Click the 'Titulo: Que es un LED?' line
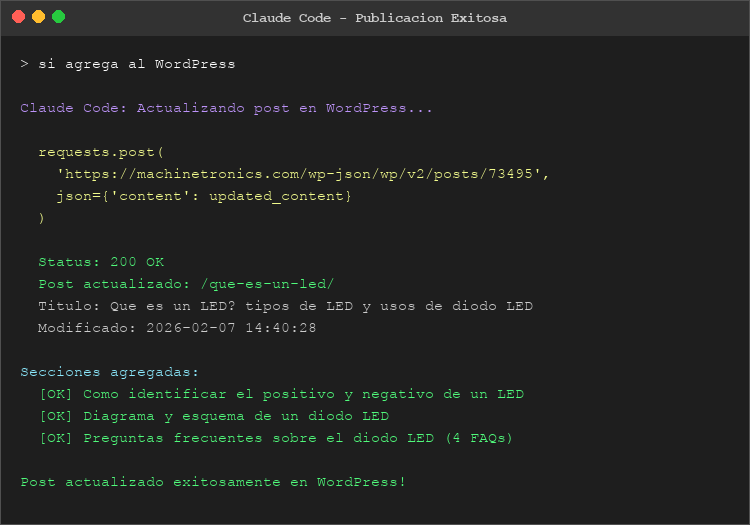 (x=286, y=306)
